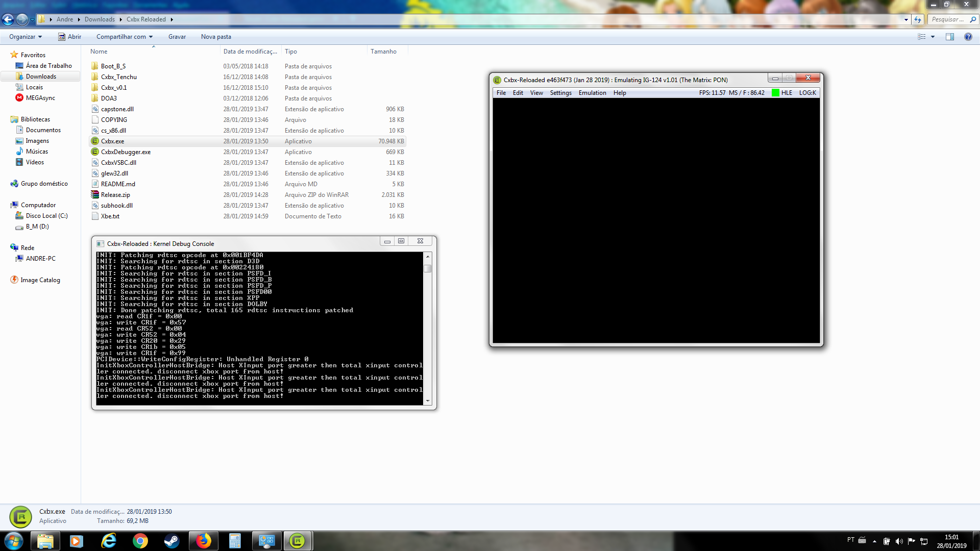Open the Cxbx.exe application icon in file list

tap(95, 141)
